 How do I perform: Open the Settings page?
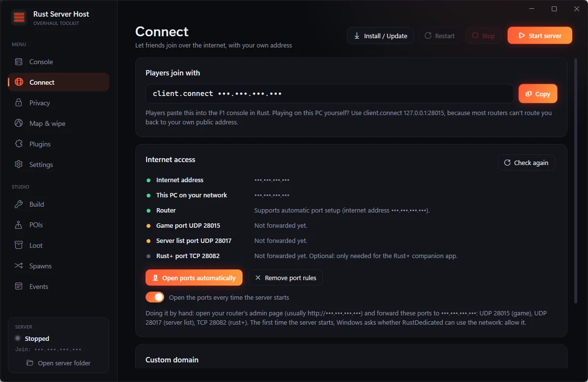58,165
